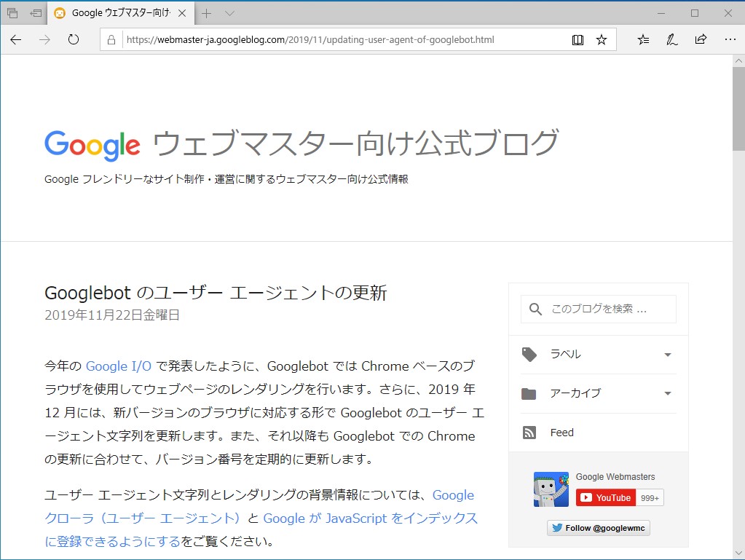Image resolution: width=745 pixels, height=560 pixels.
Task: Open the Hub favorites list
Action: pos(642,40)
